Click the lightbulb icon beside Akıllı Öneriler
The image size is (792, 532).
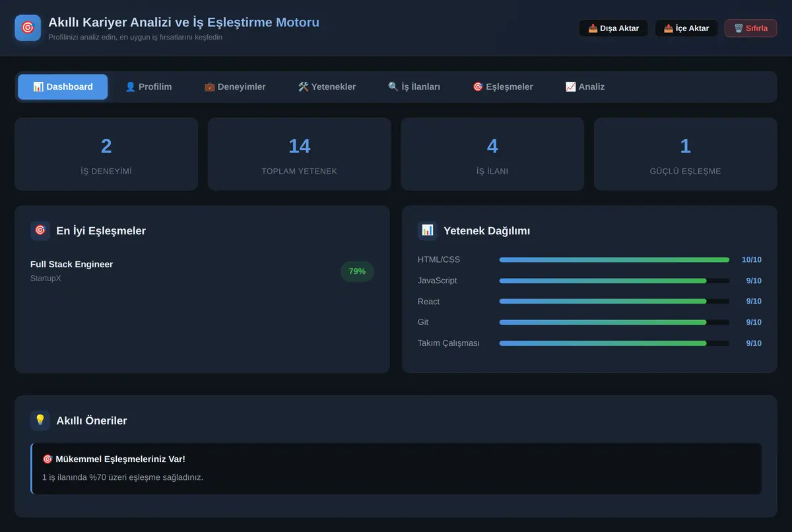tap(40, 420)
